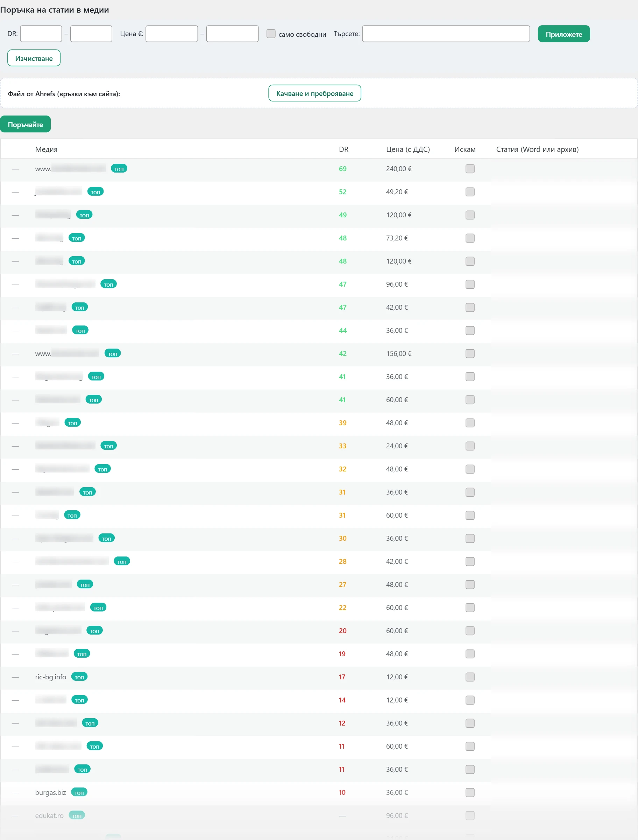Click the Цена (с ДДС) column header
This screenshot has width=638, height=840.
(x=408, y=149)
